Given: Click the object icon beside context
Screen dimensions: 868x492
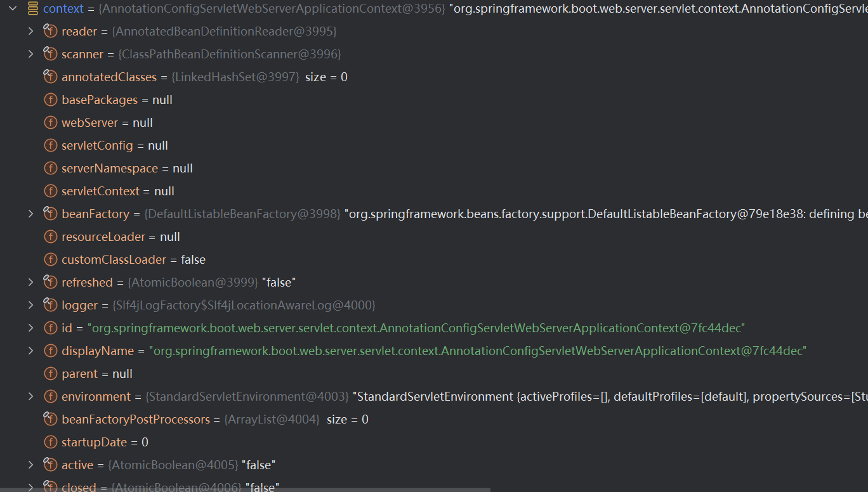Looking at the screenshot, I should (32, 8).
